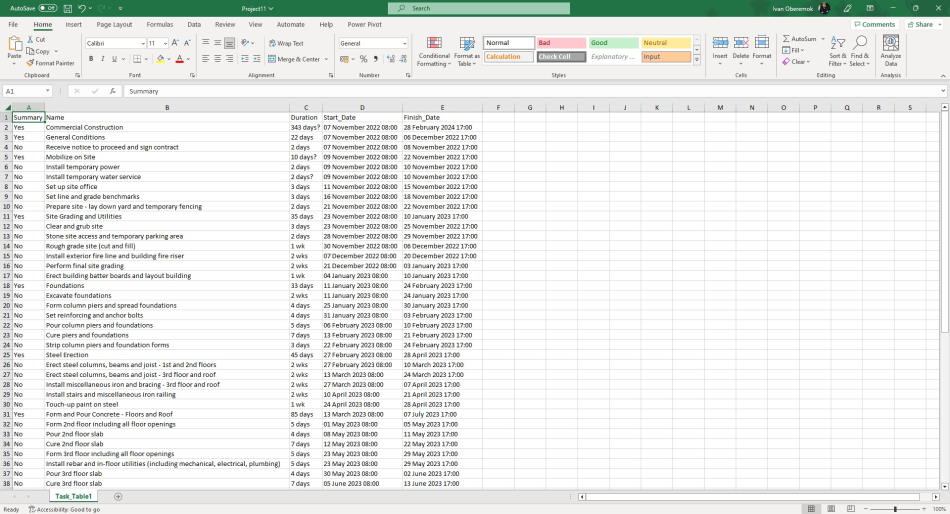
Task: Open Format as Table gallery
Action: 467,52
